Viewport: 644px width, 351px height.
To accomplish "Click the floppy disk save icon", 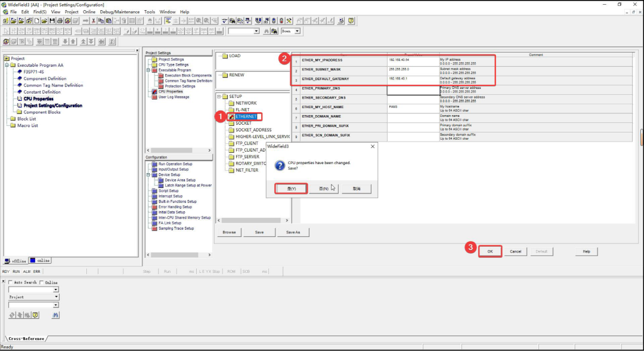I will tap(52, 20).
